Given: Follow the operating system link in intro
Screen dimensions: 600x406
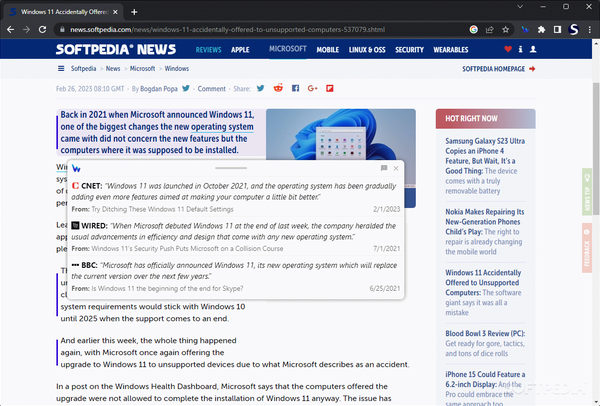Looking at the screenshot, I should click(222, 127).
